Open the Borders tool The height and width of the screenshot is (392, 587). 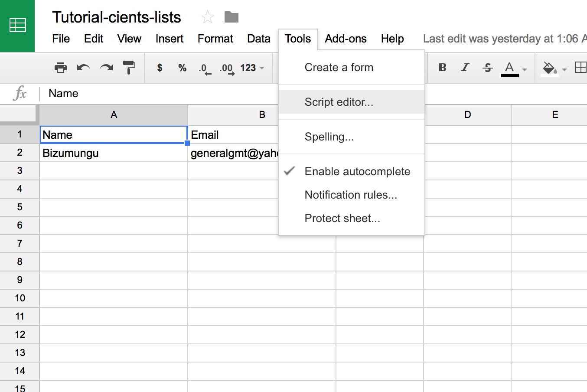tap(581, 68)
